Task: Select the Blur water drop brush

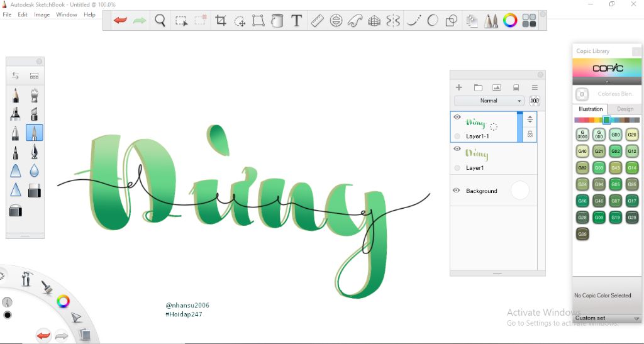Action: coord(35,171)
